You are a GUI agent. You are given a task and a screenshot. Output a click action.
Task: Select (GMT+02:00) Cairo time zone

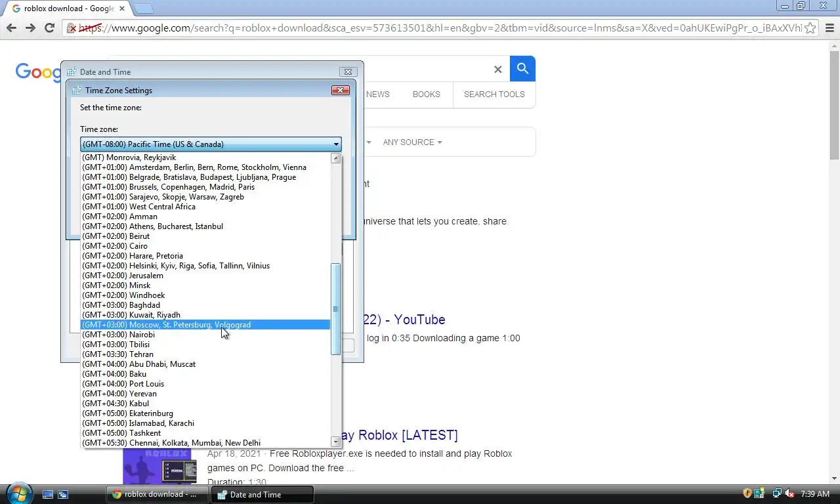(x=205, y=246)
